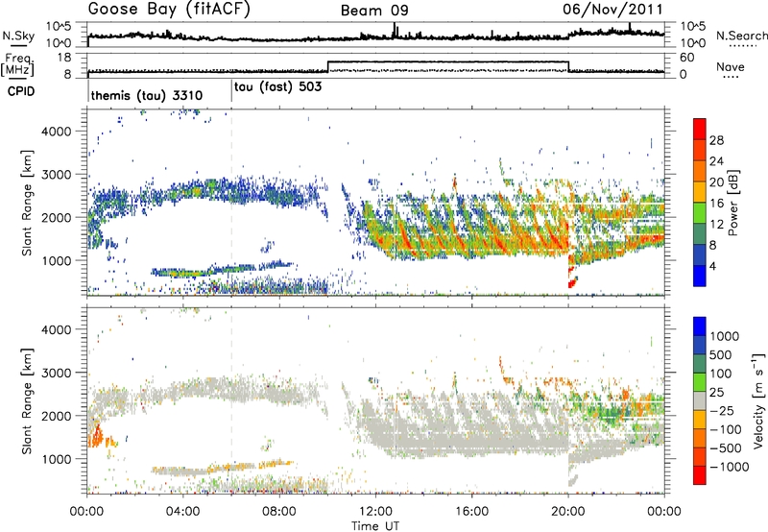The height and width of the screenshot is (532, 768).
Task: Click the 'Slant Range [km]' label of velocity panel
Action: click(27, 401)
